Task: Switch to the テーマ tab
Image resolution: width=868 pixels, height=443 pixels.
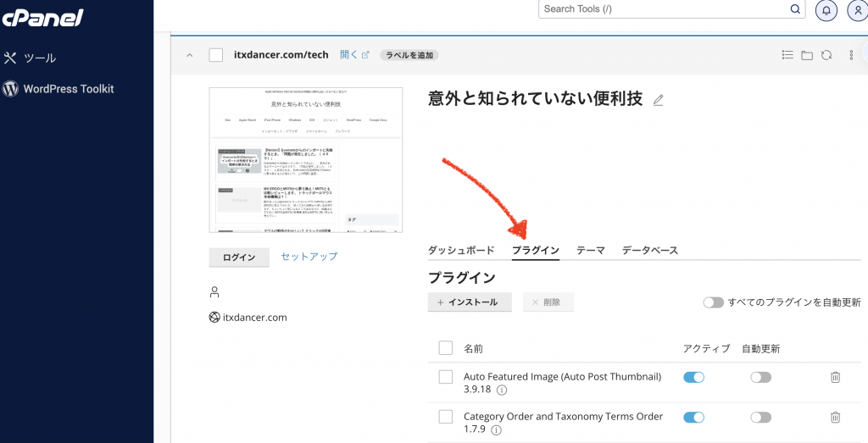Action: [x=590, y=250]
